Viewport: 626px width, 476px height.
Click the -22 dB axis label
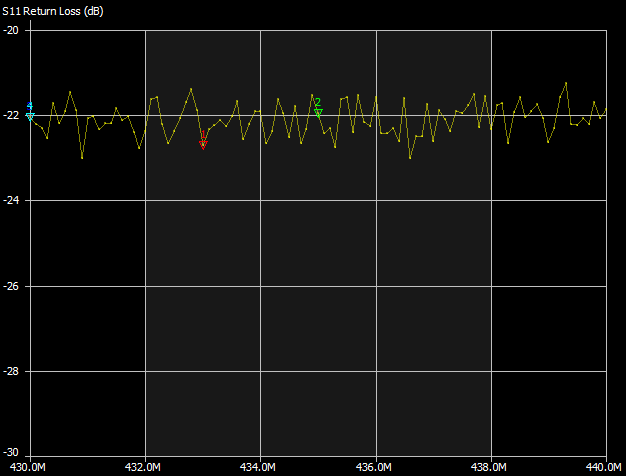(11, 115)
